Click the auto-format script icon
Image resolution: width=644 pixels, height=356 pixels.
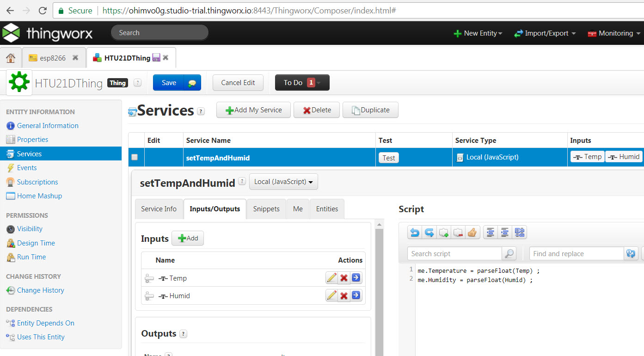coord(520,232)
